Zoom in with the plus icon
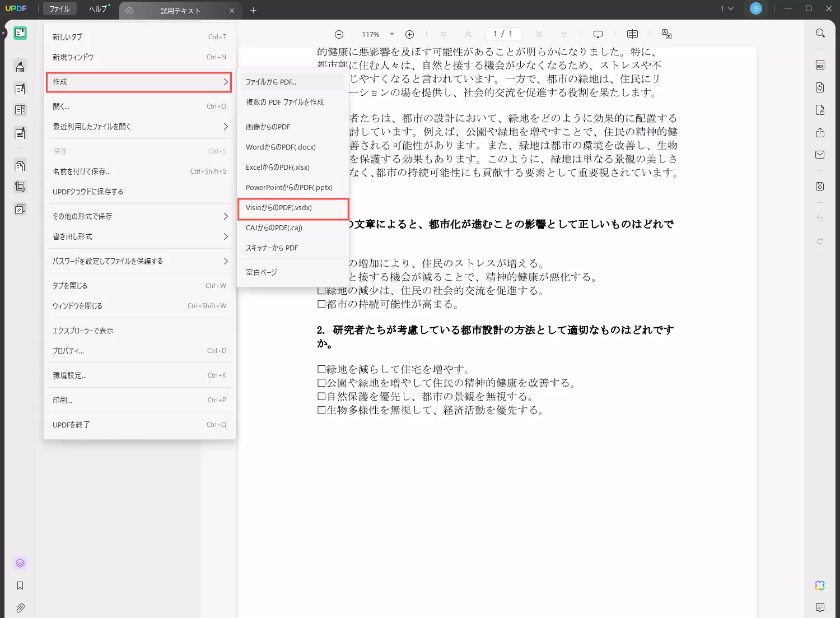Screen dimensions: 840x618 coord(409,34)
